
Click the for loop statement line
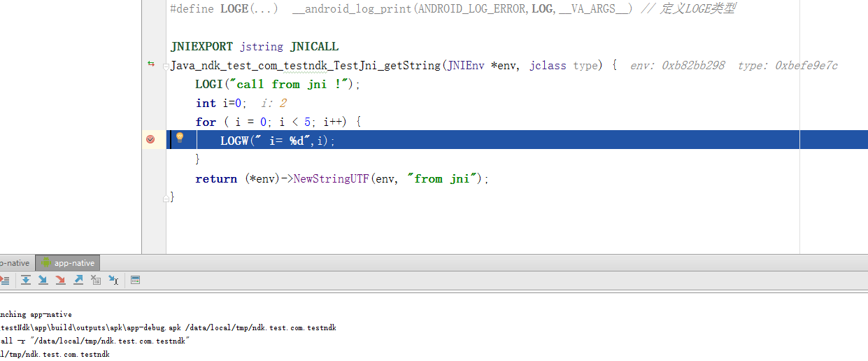(x=278, y=122)
